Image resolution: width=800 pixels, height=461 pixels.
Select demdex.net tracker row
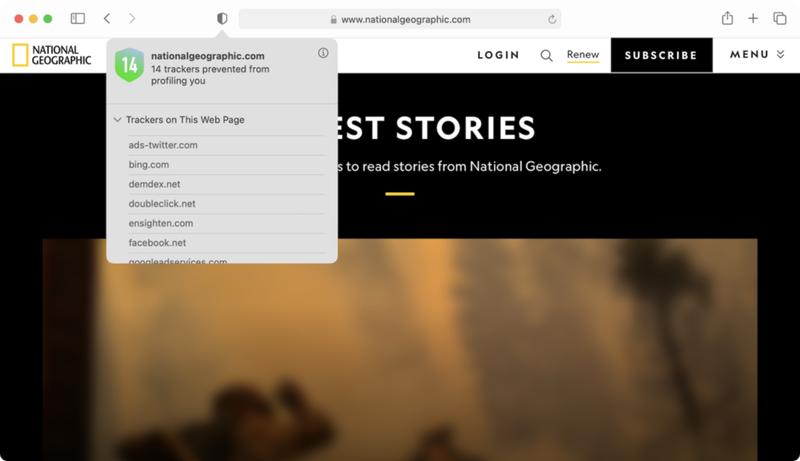pyautogui.click(x=226, y=184)
